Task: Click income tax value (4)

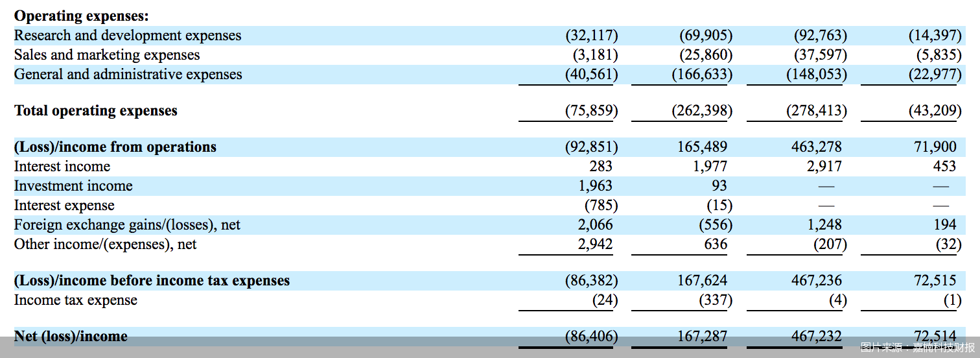Action: tap(838, 300)
